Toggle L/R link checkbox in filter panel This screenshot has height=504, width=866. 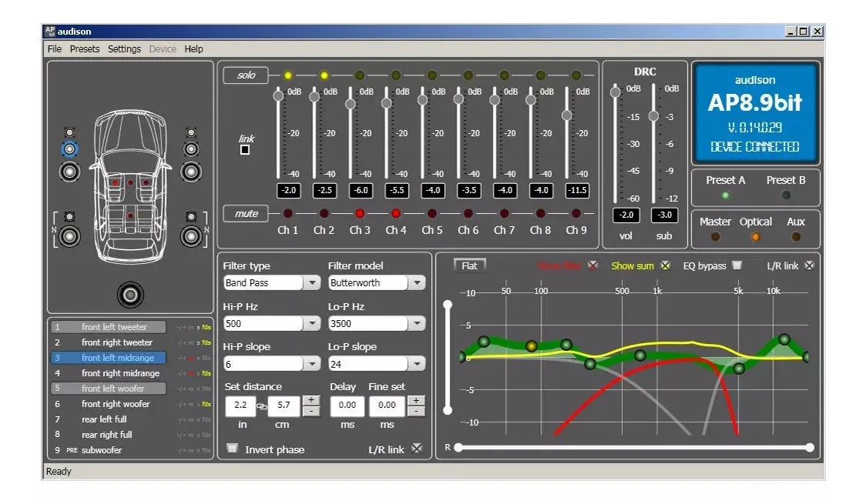tap(417, 449)
